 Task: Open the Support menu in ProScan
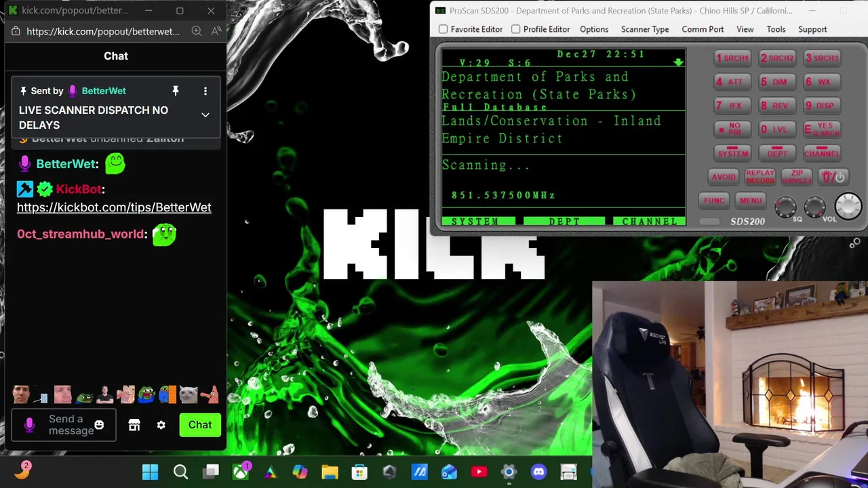coord(812,29)
